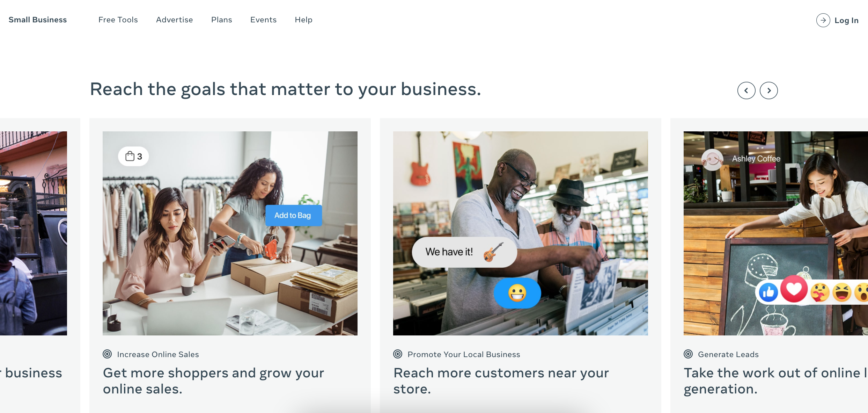Click the thumbs-up Like reaction icon
The image size is (868, 413).
point(768,292)
